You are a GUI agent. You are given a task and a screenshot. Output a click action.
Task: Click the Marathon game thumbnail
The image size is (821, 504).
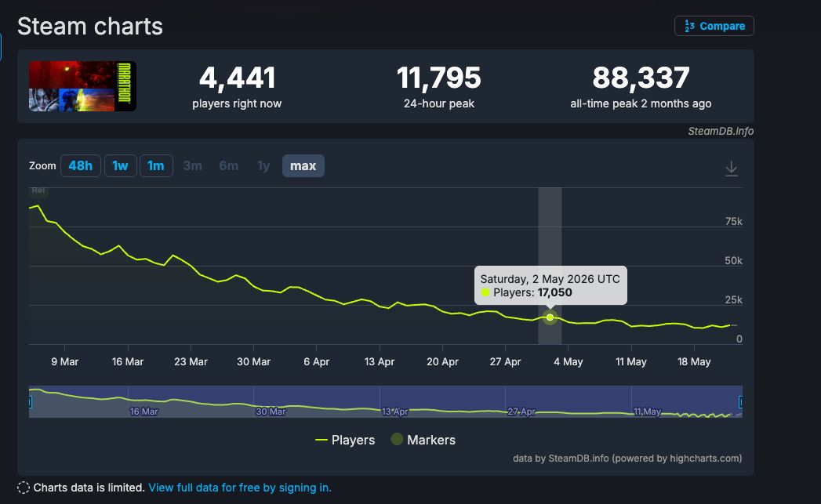click(83, 86)
